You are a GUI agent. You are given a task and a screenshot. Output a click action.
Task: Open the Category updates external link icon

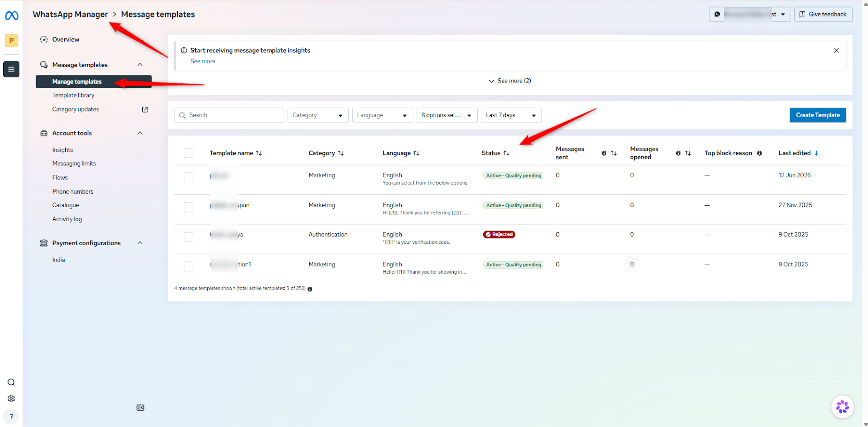(145, 109)
